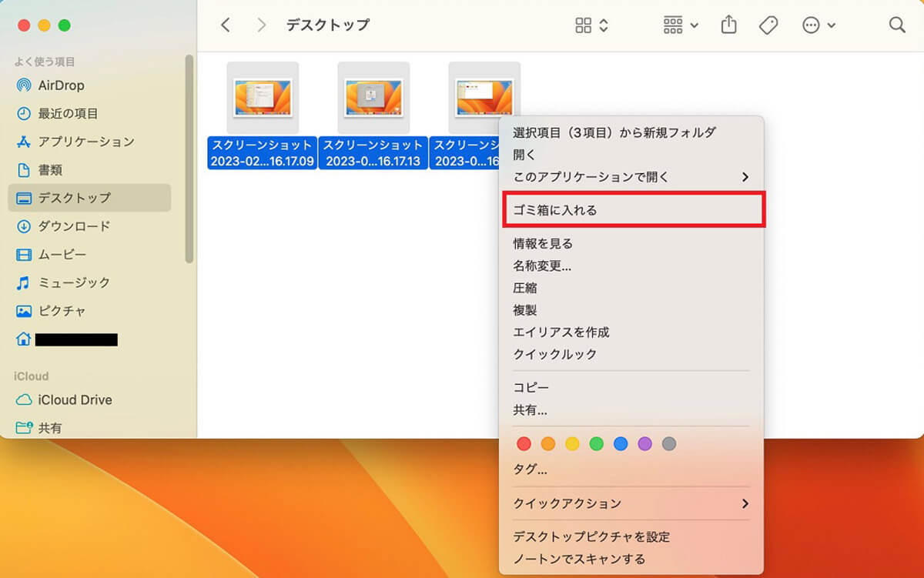The height and width of the screenshot is (578, 924).
Task: Select デスクトップ in the sidebar
Action: point(89,198)
